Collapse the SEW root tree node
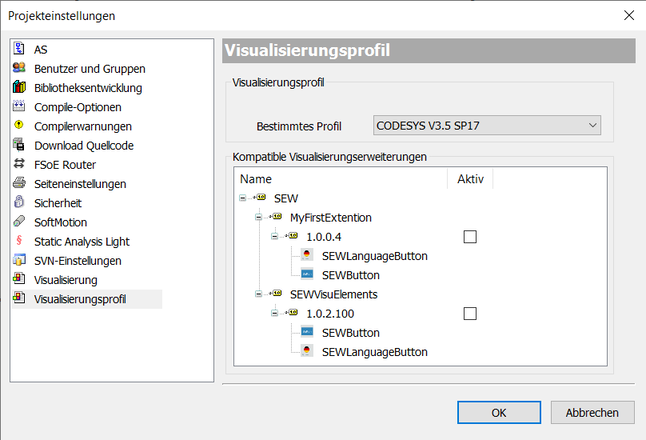The height and width of the screenshot is (440, 646). 243,198
